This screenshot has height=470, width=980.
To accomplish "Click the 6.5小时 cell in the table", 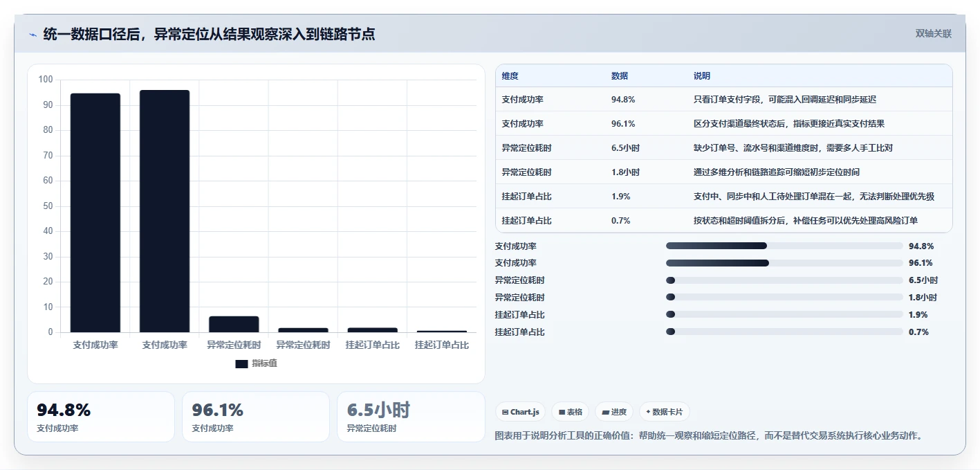I will click(x=625, y=148).
